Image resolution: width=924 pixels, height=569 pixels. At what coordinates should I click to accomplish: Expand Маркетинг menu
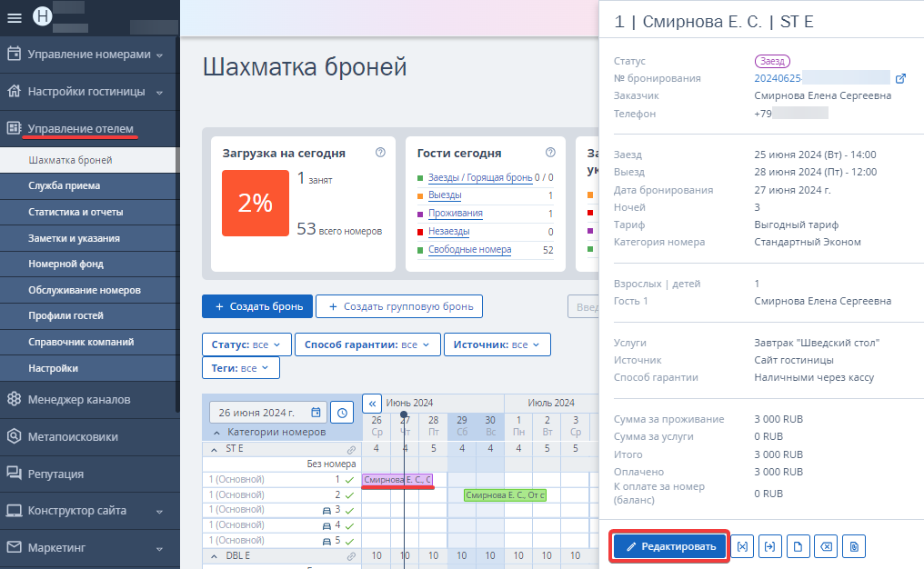coord(89,548)
